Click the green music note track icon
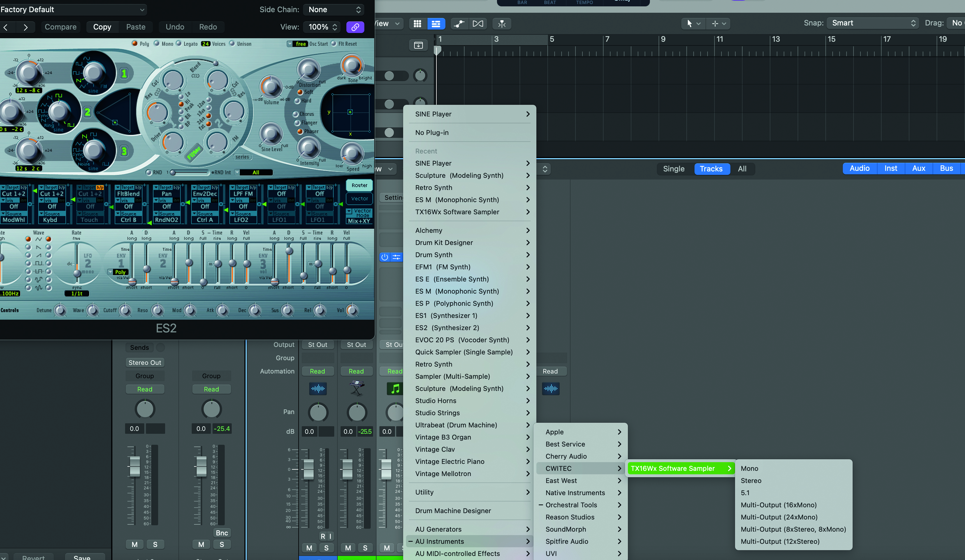 395,389
